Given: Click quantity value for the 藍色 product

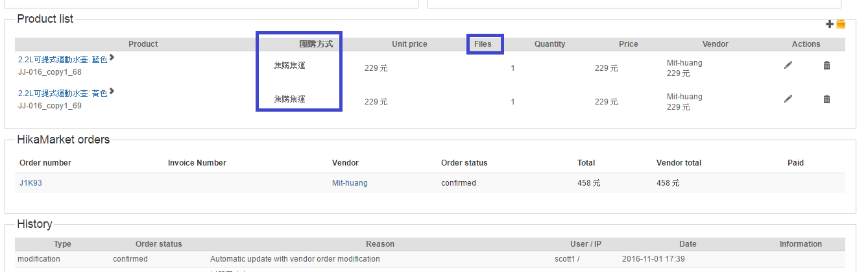Looking at the screenshot, I should [512, 68].
